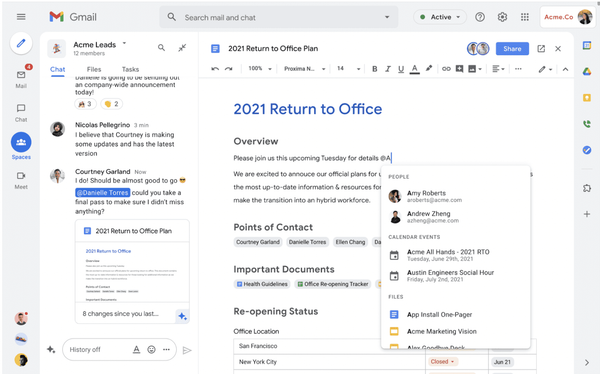Click the Danielle Torres contact chip
This screenshot has width=600, height=374.
(307, 242)
